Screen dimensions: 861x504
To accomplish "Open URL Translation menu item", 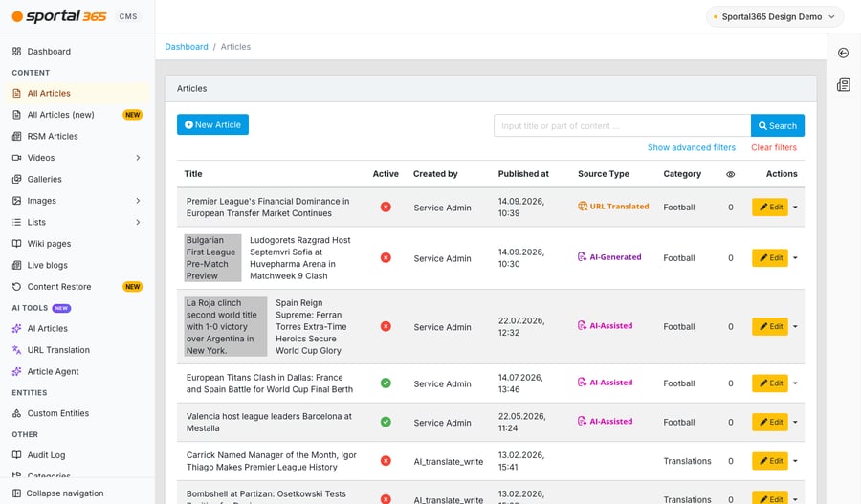I will pyautogui.click(x=77, y=350).
